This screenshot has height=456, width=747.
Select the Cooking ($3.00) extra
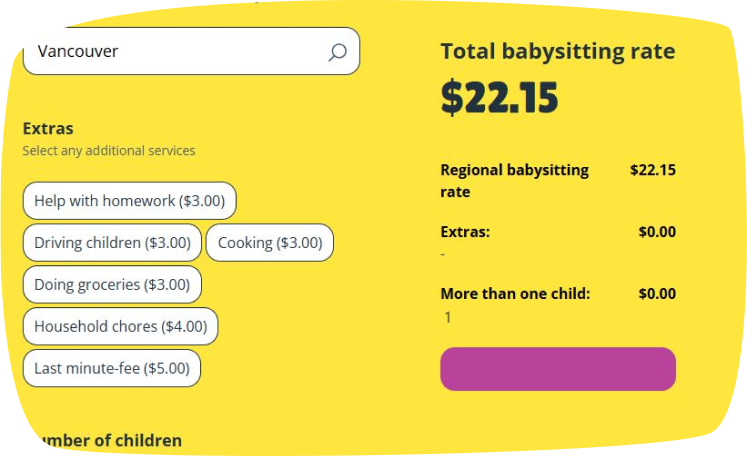click(270, 243)
